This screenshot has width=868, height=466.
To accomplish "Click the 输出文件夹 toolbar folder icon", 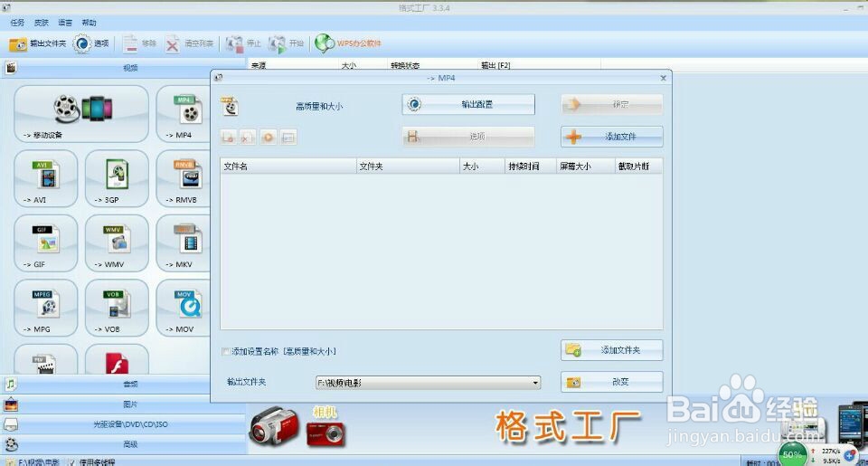I will (x=18, y=43).
